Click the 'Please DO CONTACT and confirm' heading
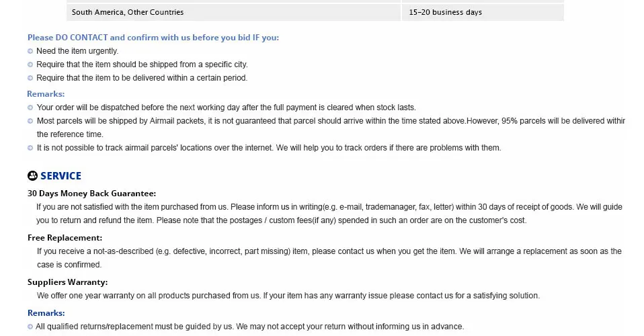The height and width of the screenshot is (336, 644). 153,38
